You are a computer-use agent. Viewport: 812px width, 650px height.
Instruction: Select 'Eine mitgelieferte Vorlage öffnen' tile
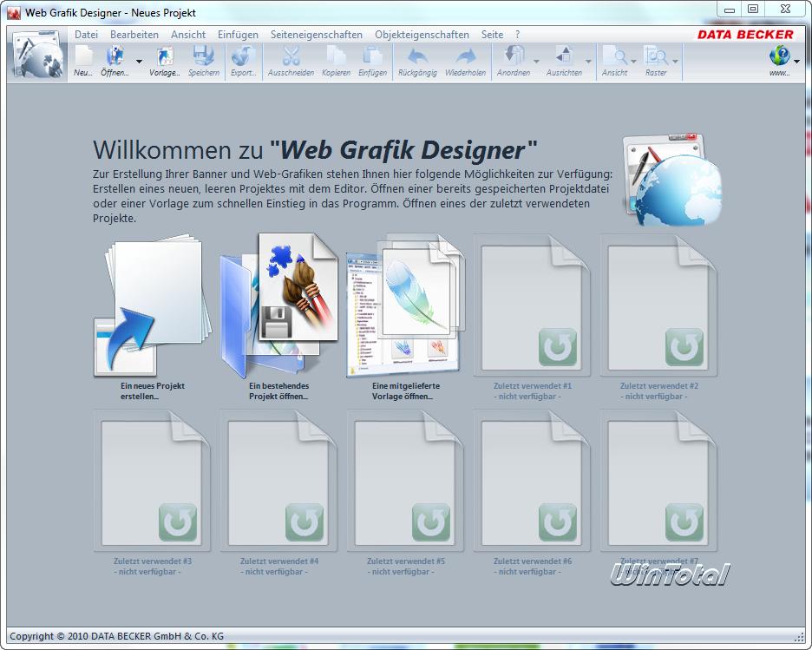pos(405,305)
